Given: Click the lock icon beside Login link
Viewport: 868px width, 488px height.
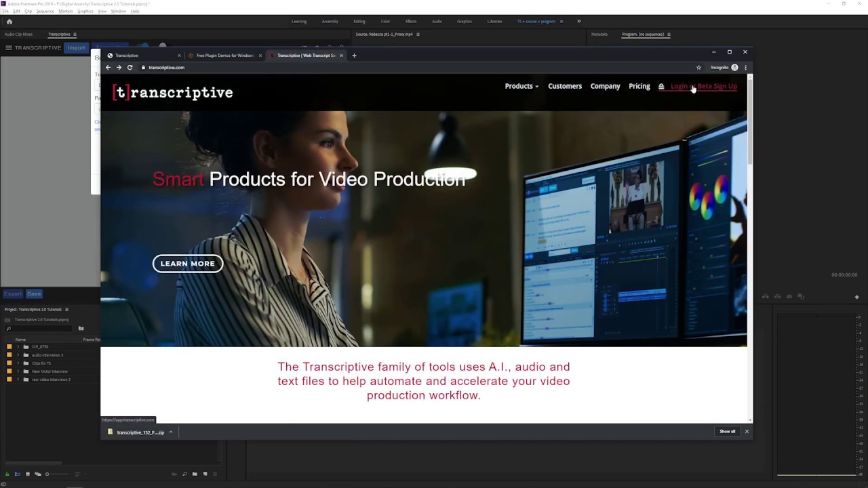Looking at the screenshot, I should tap(661, 86).
